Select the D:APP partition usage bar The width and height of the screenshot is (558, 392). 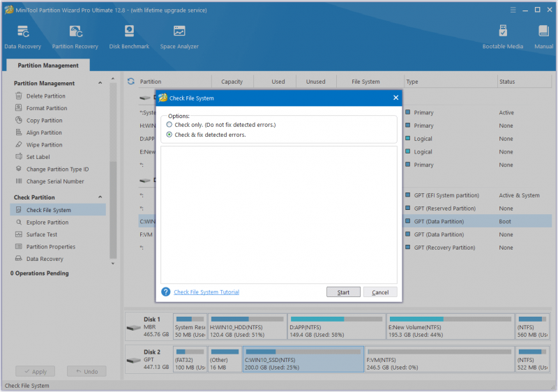[336, 319]
